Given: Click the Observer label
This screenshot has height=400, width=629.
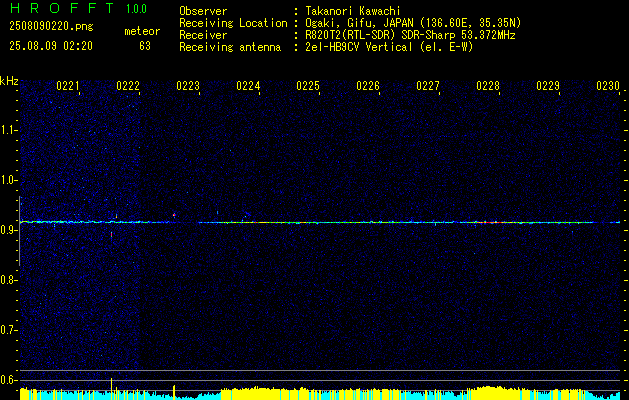Looking at the screenshot, I should click(203, 11).
